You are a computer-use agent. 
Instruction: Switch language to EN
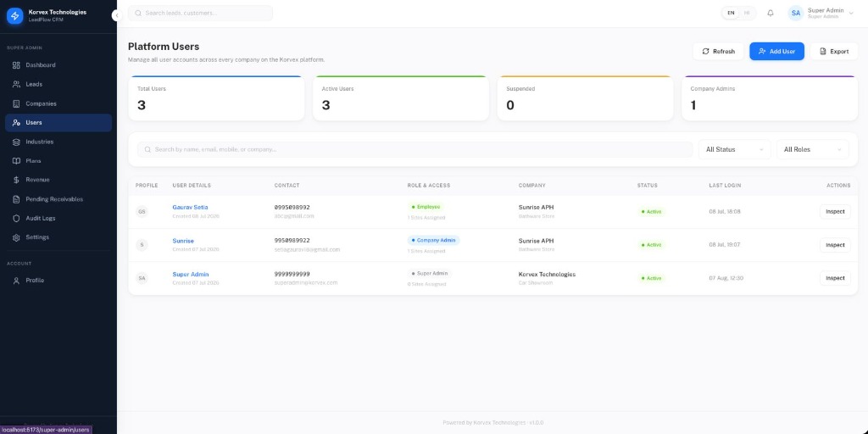(731, 13)
